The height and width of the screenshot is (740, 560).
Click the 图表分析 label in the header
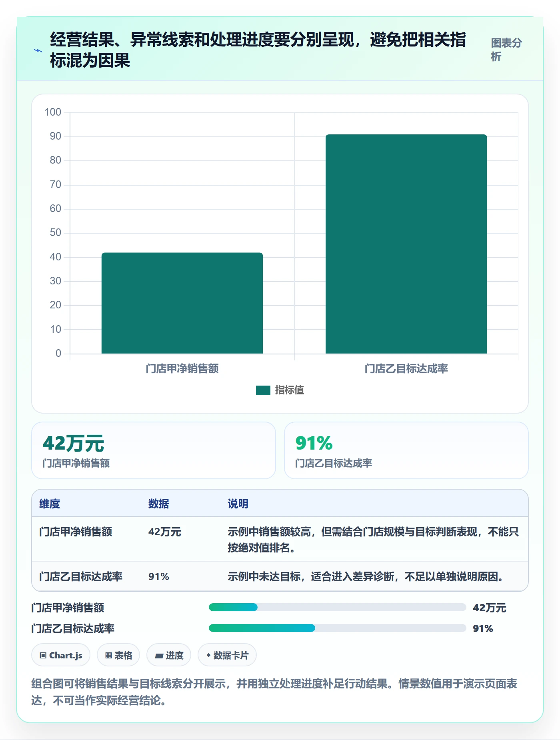[506, 50]
